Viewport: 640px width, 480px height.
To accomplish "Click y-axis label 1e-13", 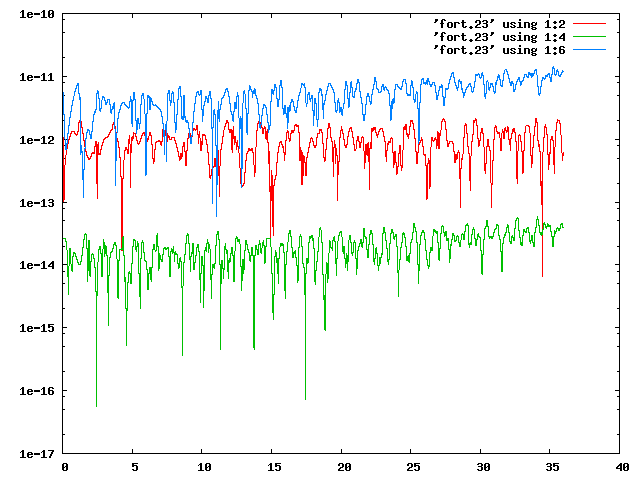I will pos(37,203).
